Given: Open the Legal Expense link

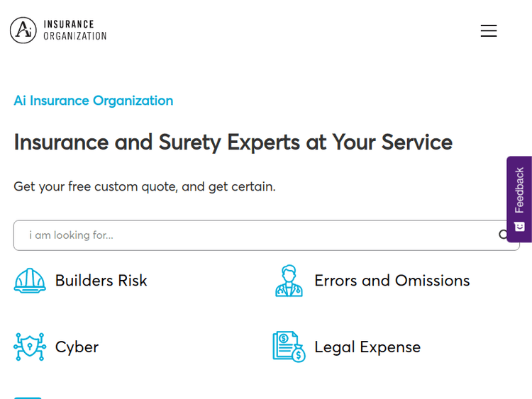Looking at the screenshot, I should pyautogui.click(x=367, y=347).
